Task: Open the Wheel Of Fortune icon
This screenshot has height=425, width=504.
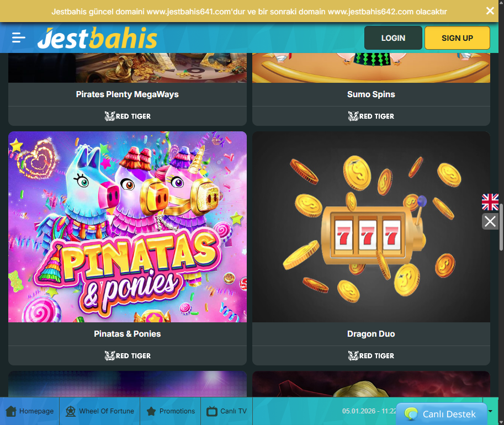Action: 71,411
